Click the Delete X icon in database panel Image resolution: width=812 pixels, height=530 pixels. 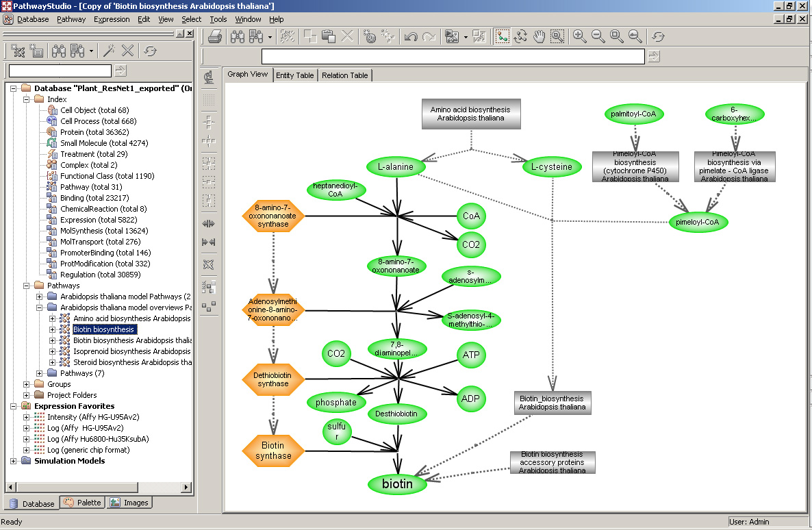[x=127, y=51]
